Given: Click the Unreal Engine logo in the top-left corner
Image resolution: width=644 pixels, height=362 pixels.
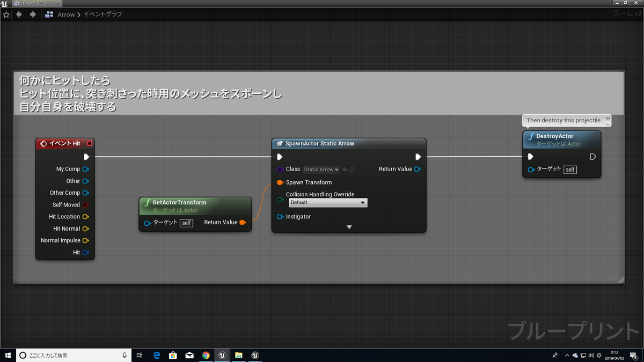Looking at the screenshot, I should tap(5, 3).
